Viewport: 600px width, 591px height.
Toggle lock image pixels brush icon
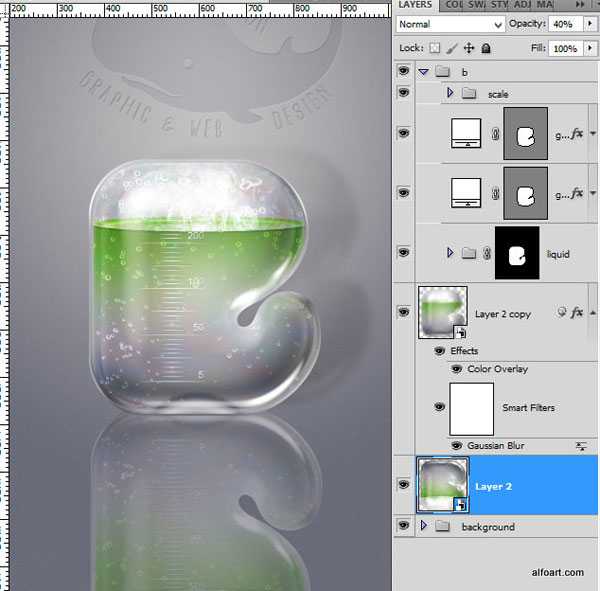[x=452, y=48]
